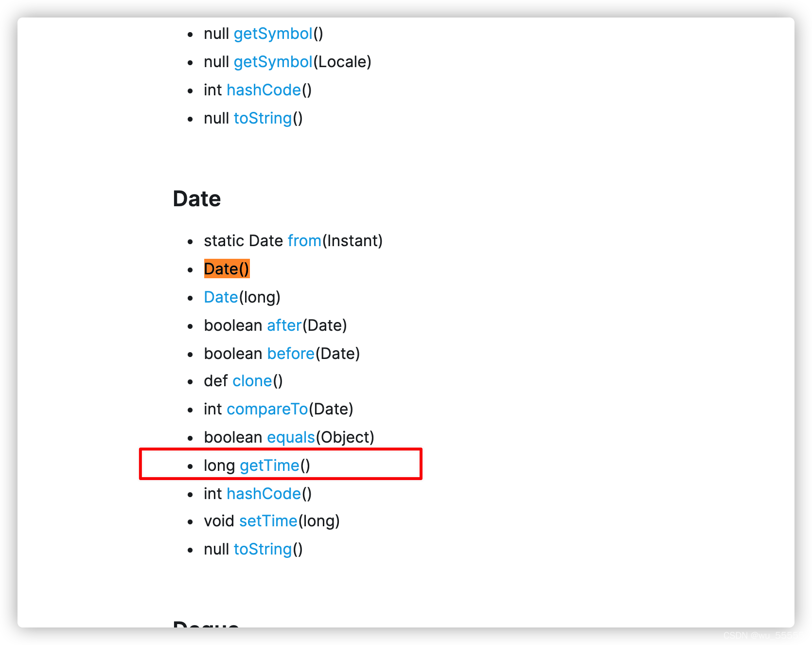This screenshot has width=812, height=645.
Task: Open the getSymbol(Locale) method link
Action: click(x=273, y=62)
